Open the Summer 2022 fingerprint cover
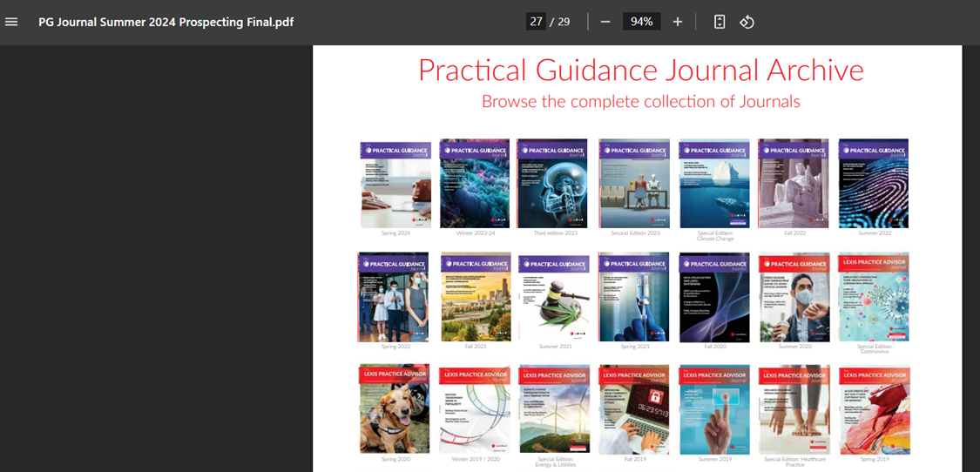The height and width of the screenshot is (472, 980). 873,184
